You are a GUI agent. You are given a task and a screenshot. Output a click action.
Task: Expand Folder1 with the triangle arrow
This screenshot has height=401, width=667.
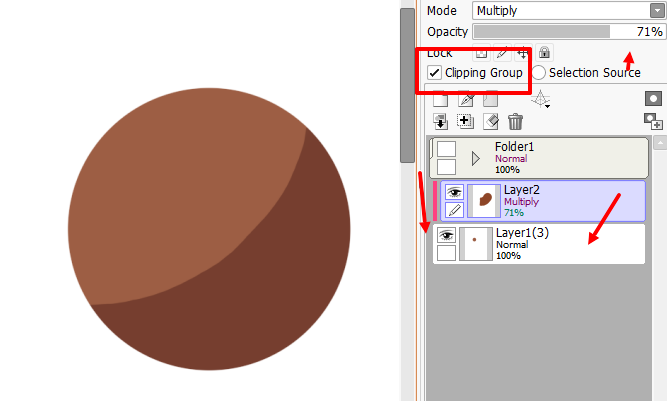(476, 159)
